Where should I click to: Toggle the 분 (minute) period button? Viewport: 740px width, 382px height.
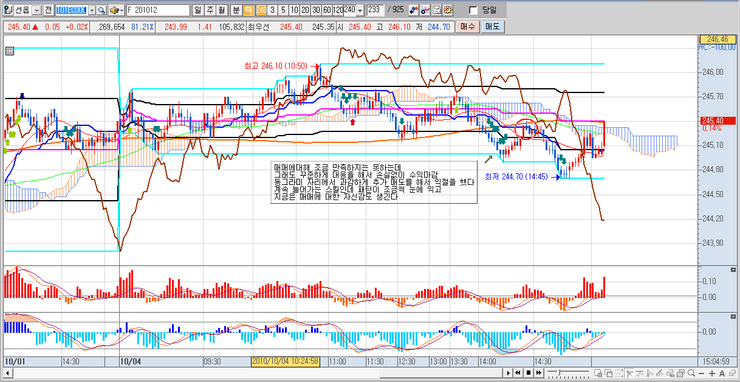click(236, 10)
